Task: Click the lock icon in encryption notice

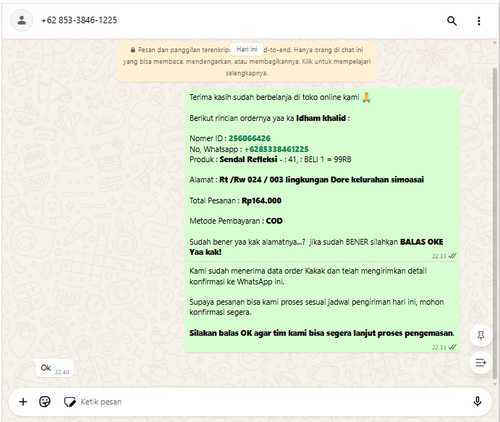Action: coord(133,50)
